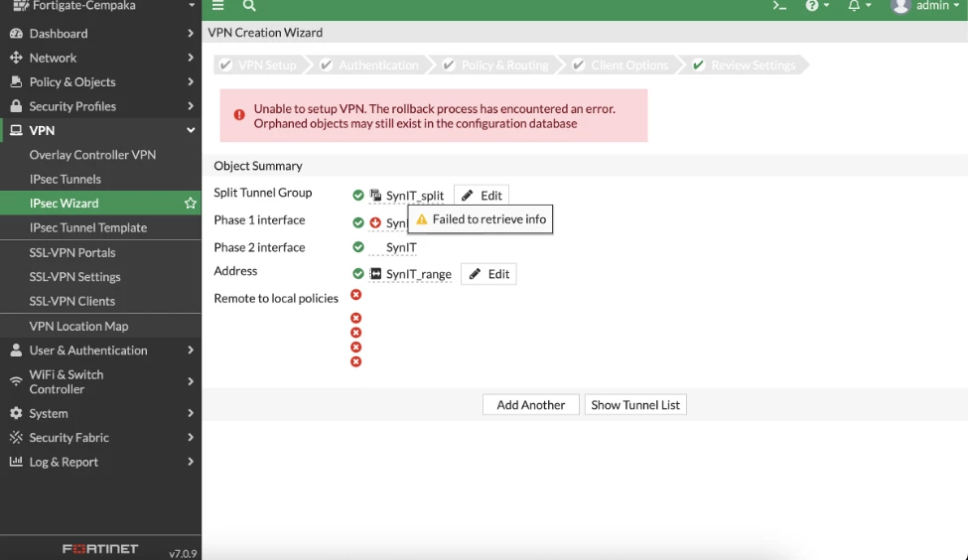Viewport: 970px width, 560px height.
Task: Click the yellow warning icon in the tooltip
Action: [x=422, y=219]
